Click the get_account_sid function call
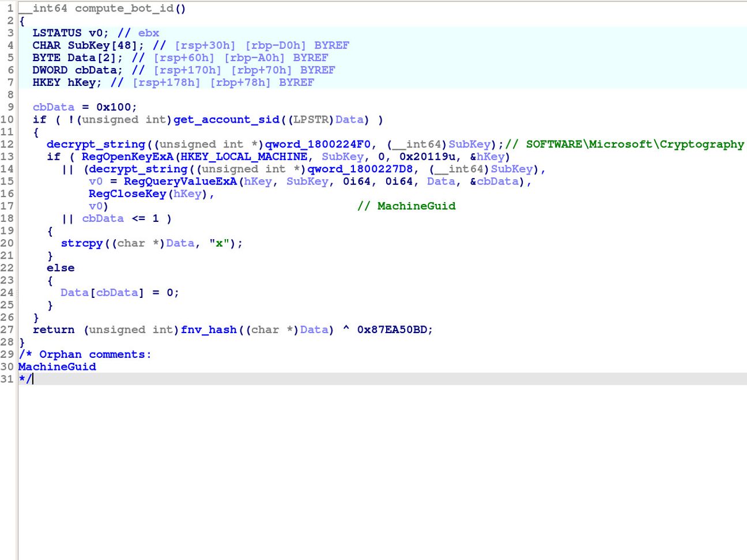Viewport: 747px width, 560px height. pyautogui.click(x=226, y=120)
